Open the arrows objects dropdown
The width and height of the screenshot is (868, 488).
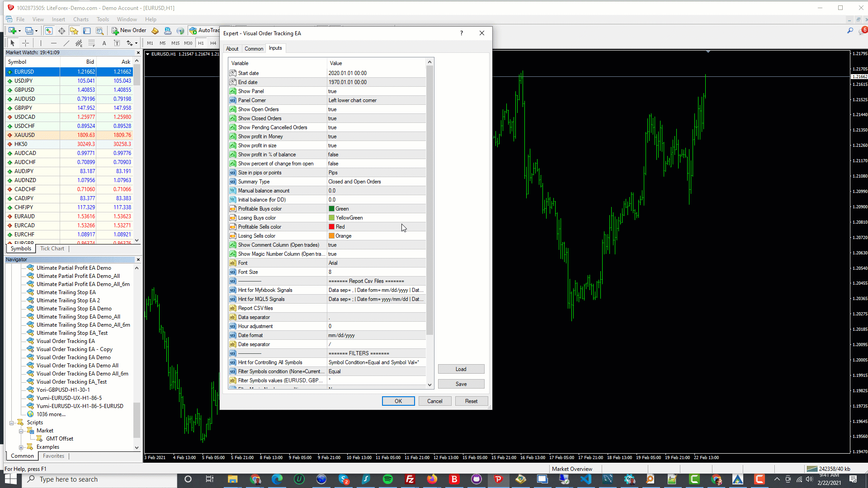[136, 43]
